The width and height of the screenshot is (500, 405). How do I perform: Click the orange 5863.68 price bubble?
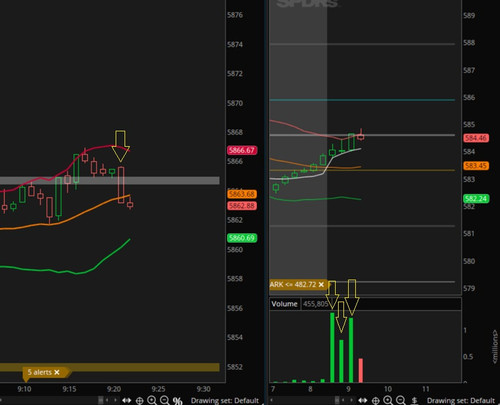[x=242, y=194]
